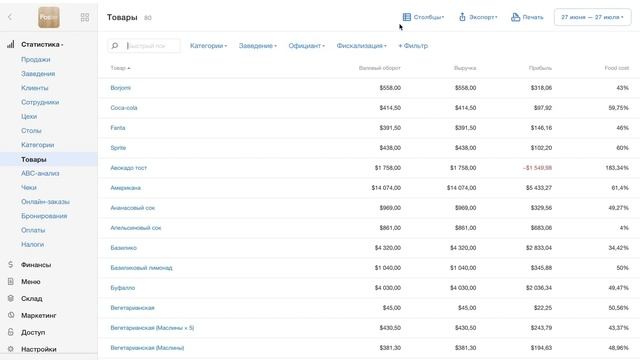
Task: Click the Экспорт upload icon
Action: 462,17
